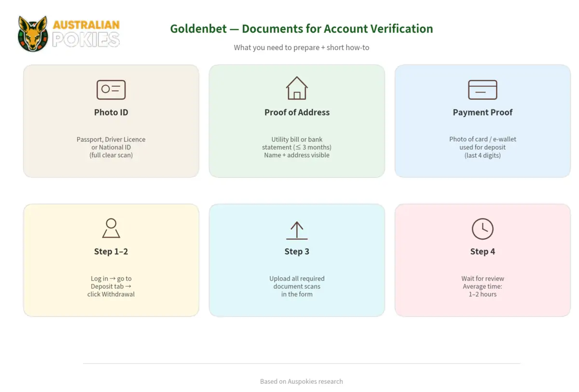
Task: Click the 'Payment Proof' heading
Action: click(482, 112)
